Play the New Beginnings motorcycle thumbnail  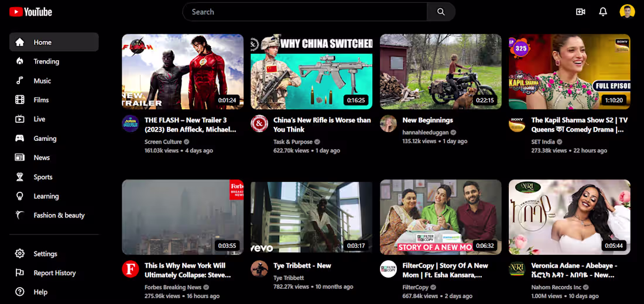tap(441, 71)
